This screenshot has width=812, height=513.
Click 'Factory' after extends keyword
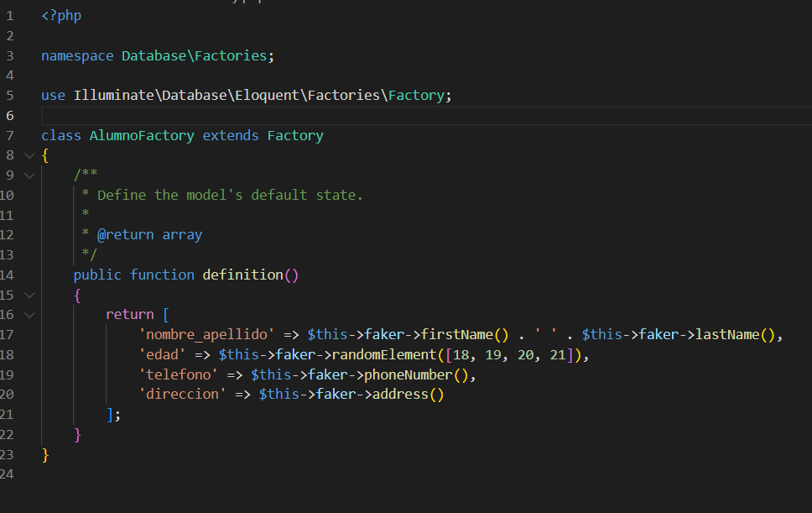(x=295, y=135)
